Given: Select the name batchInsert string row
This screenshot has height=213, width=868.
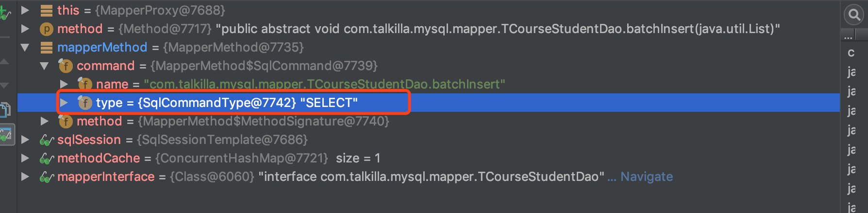Looking at the screenshot, I should point(428,84).
